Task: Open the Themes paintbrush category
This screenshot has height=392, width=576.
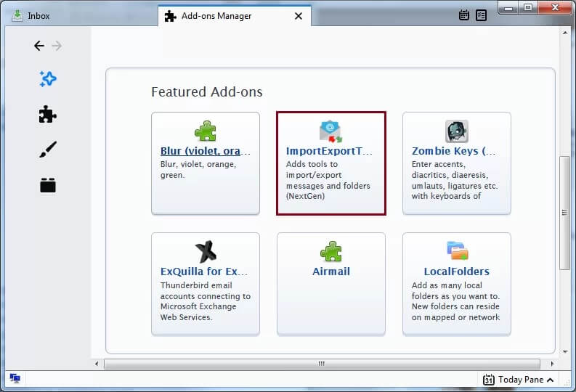Action: click(x=48, y=150)
